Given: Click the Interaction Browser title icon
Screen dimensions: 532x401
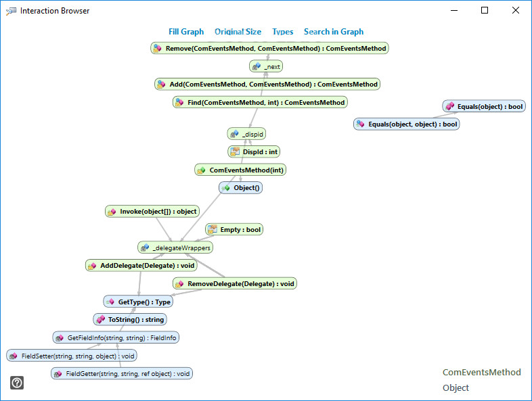Looking at the screenshot, I should 12,11.
